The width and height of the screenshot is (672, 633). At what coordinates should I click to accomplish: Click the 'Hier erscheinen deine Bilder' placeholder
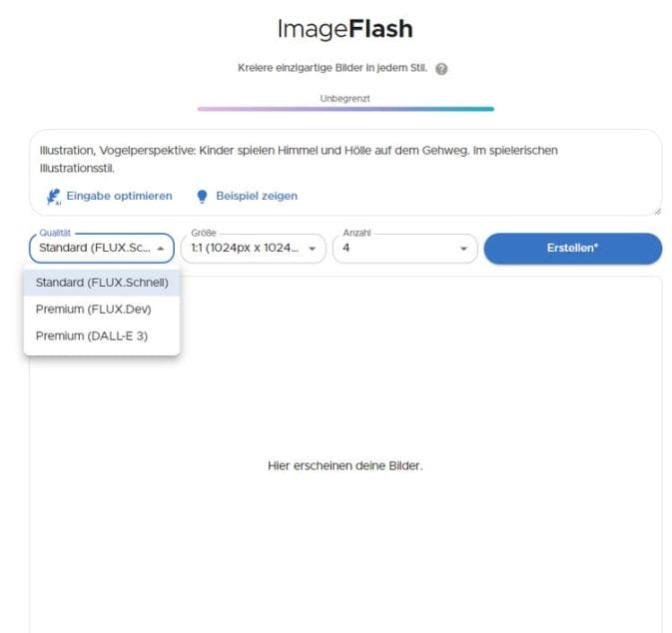pos(344,466)
